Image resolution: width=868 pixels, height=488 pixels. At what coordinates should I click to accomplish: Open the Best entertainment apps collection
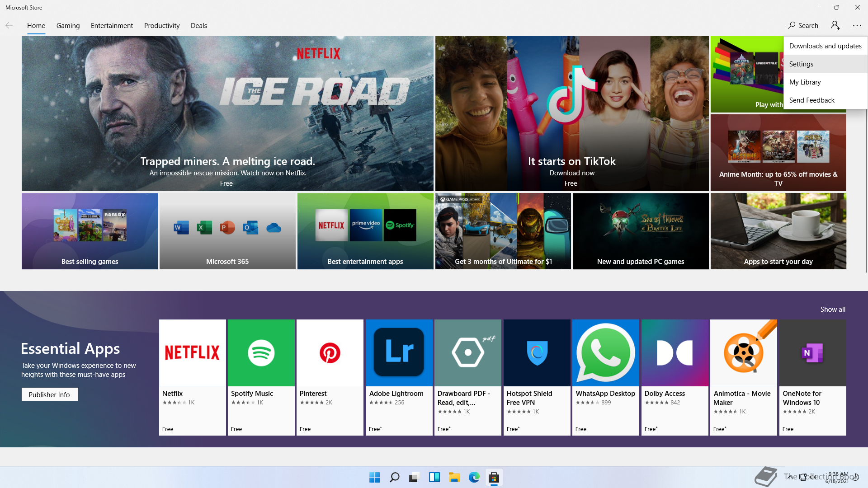click(x=365, y=231)
